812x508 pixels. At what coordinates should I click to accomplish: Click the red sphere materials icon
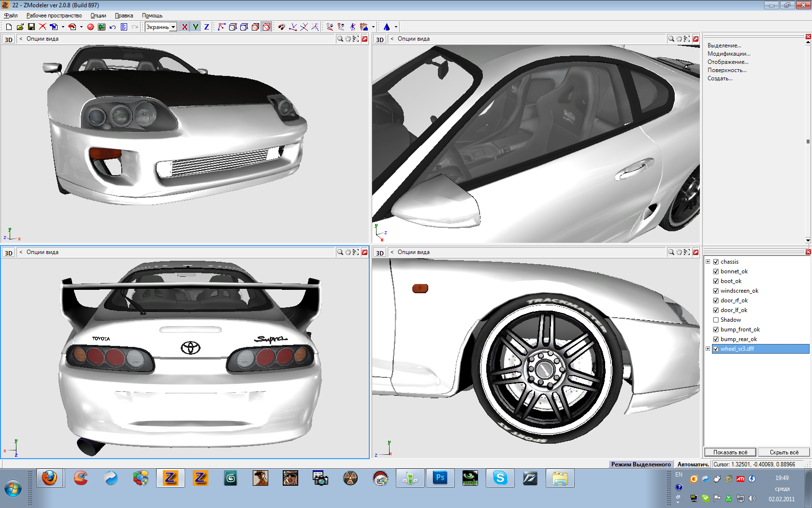(x=90, y=27)
